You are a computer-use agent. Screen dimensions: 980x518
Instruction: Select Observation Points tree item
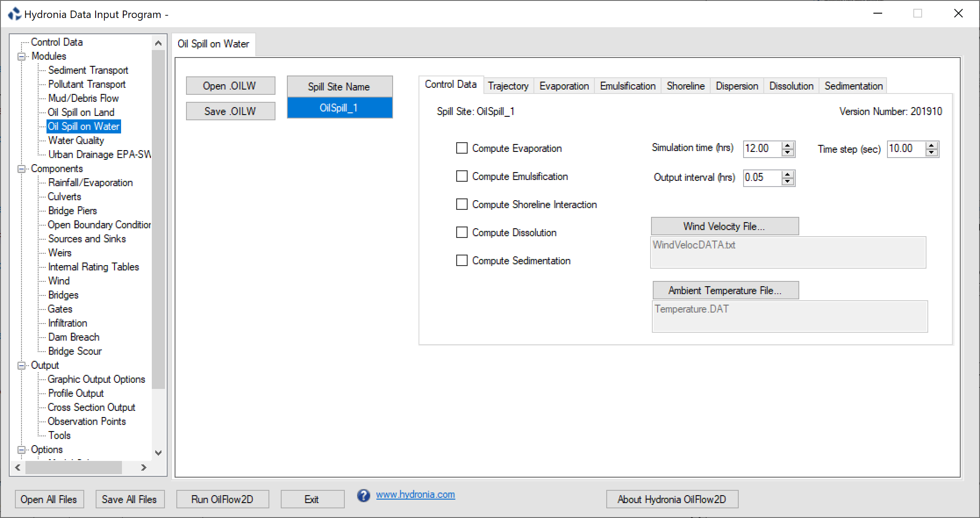(x=87, y=421)
